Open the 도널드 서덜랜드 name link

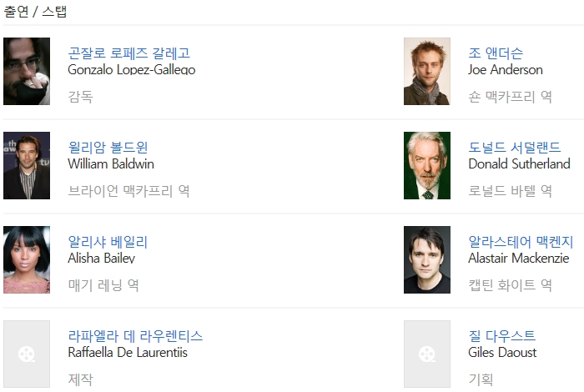tap(515, 148)
